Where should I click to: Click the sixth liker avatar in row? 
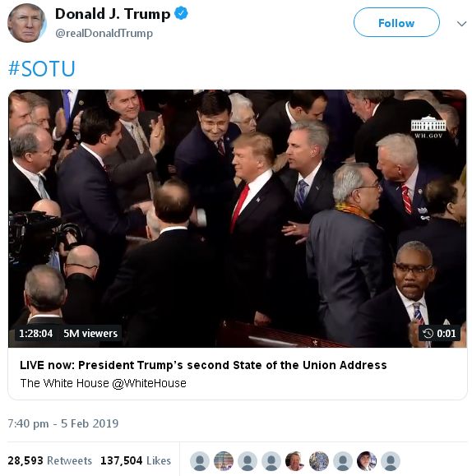(319, 461)
